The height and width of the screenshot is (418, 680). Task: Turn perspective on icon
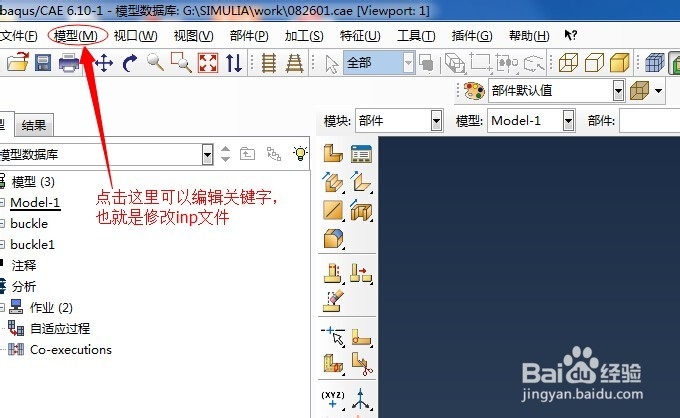coord(294,63)
